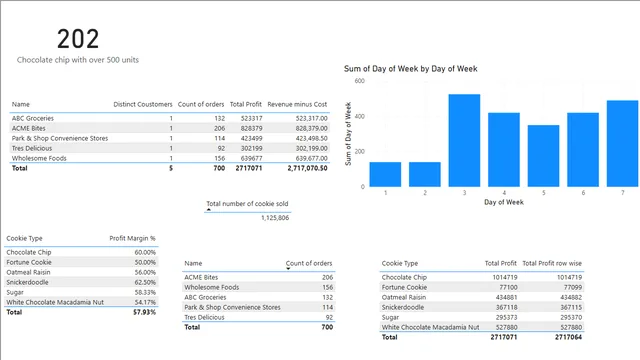Click the Total Profit value 302199
This screenshot has width=640, height=360.
[251, 148]
